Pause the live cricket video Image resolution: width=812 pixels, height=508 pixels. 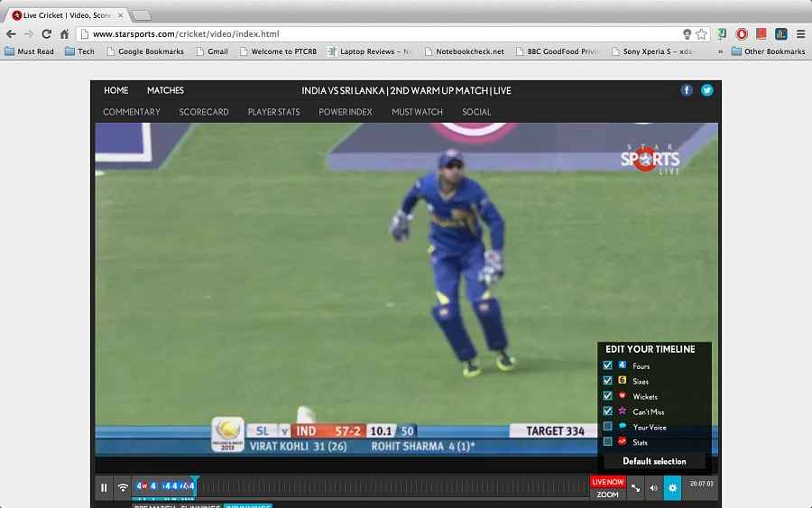pyautogui.click(x=104, y=487)
